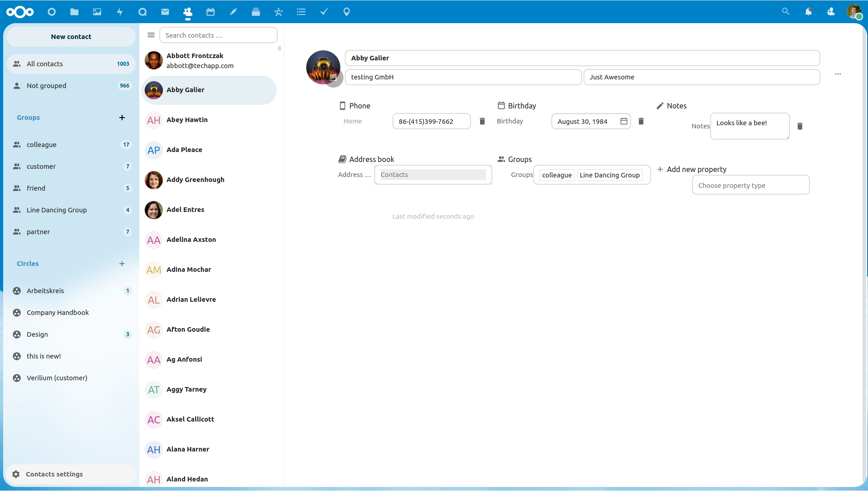Add a new group with plus
Screen dimensions: 868x491
[x=122, y=118]
